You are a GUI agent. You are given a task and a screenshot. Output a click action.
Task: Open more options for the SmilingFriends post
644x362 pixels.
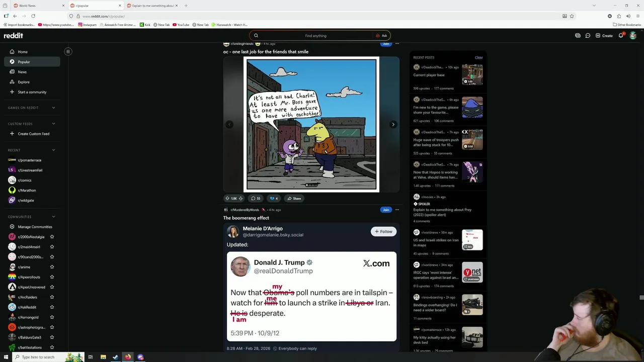pyautogui.click(x=397, y=44)
